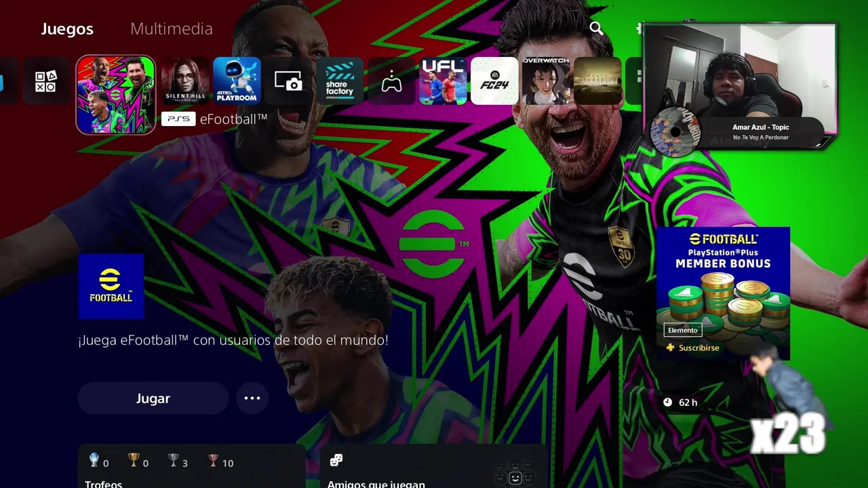
Task: Open the PlayStation Plus Member Bonus card
Action: (x=723, y=293)
